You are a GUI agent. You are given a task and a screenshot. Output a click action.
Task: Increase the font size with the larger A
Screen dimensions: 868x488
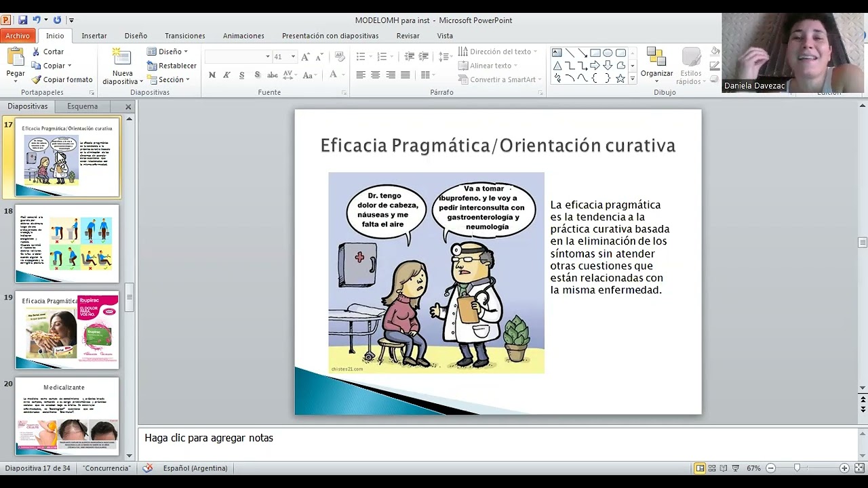305,57
